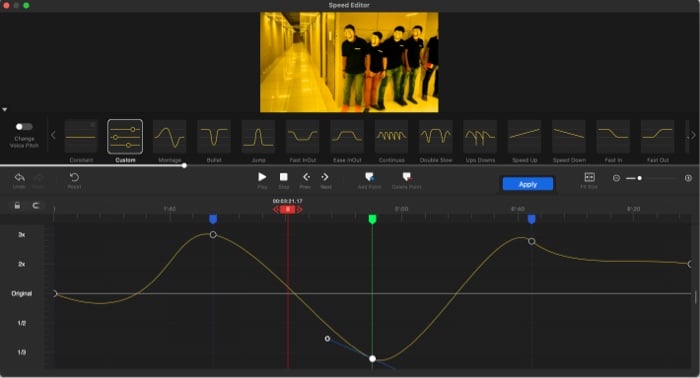
Task: Click the red playhead on the ruler
Action: 288,209
